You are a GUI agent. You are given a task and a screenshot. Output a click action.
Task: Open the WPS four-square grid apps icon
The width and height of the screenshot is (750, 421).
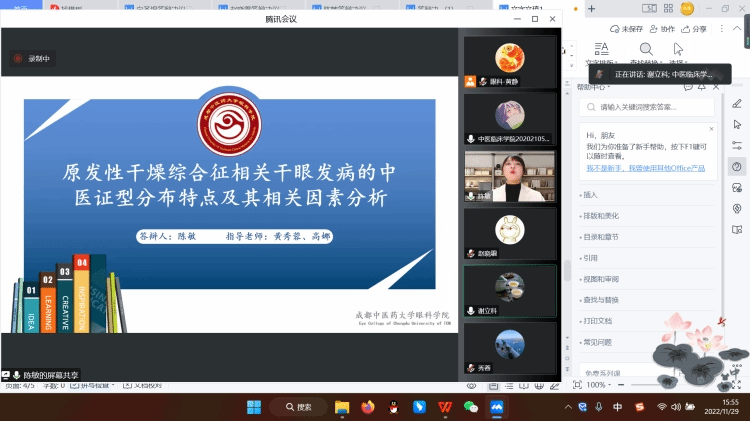coord(668,8)
